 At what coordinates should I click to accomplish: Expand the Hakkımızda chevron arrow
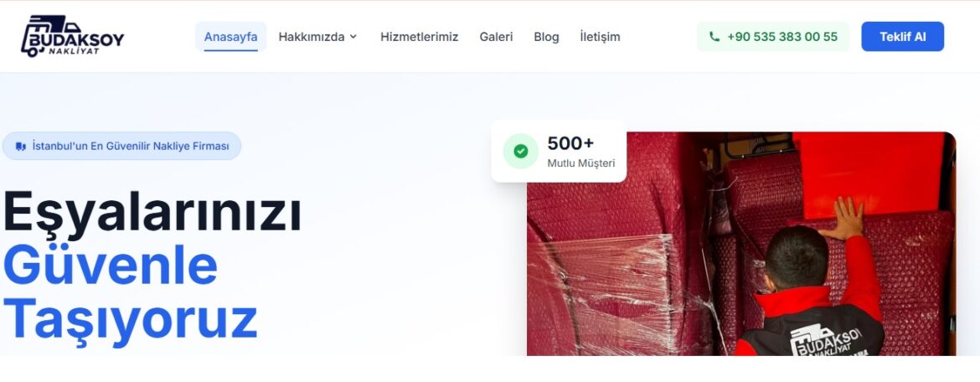pyautogui.click(x=353, y=37)
